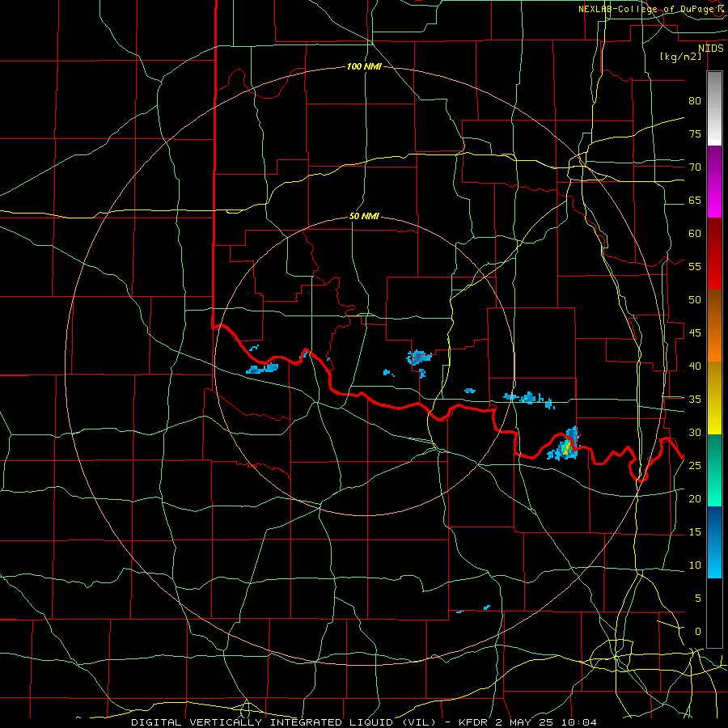Click the KFDR radar site identifier
The image size is (728, 728).
[473, 722]
